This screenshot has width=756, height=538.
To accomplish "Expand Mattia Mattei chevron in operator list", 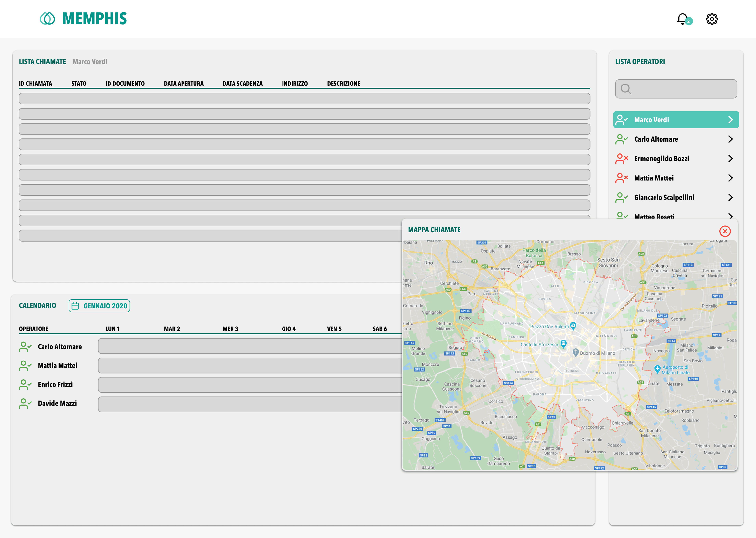I will (x=730, y=178).
